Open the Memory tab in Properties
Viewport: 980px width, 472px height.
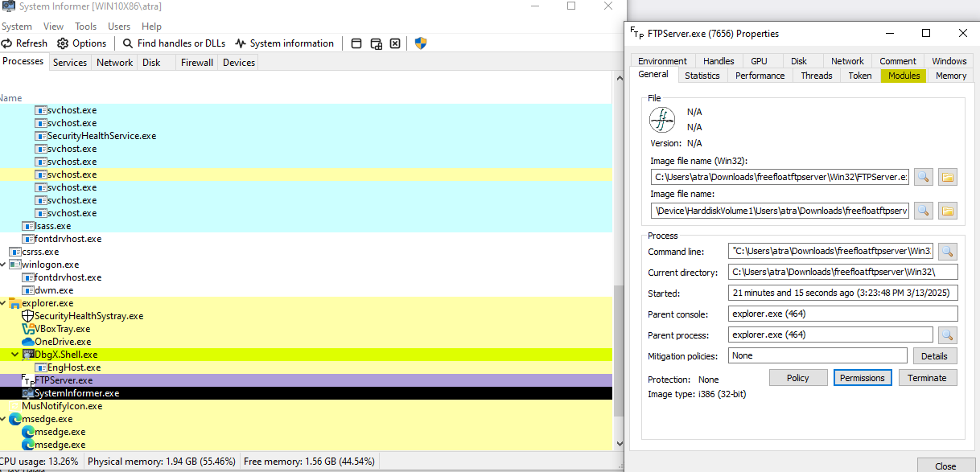point(951,76)
